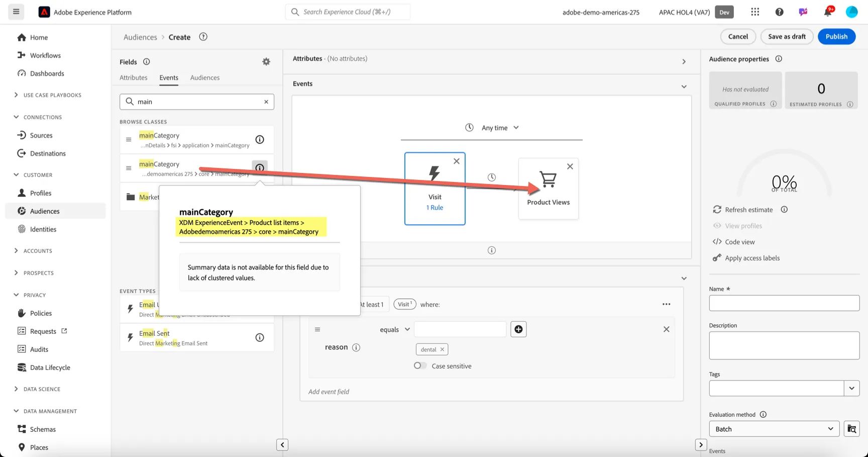Switch to the Audiences fields tab
Screen dimensions: 868x457
205,78
